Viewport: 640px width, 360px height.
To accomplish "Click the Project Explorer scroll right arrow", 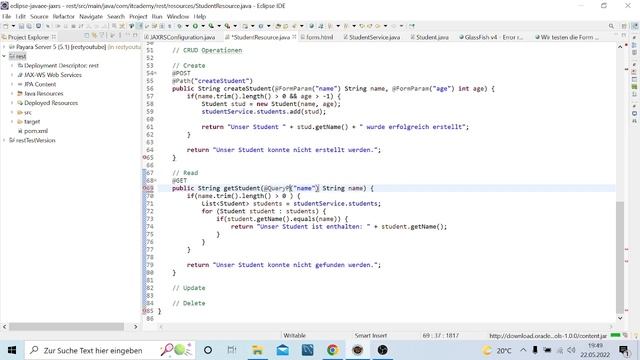I will 136,327.
